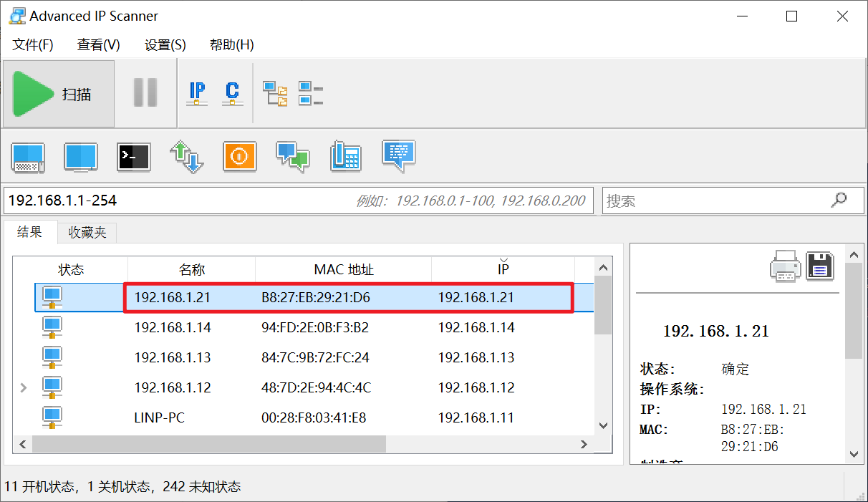Click the details panel scroll thumb

click(x=854, y=310)
